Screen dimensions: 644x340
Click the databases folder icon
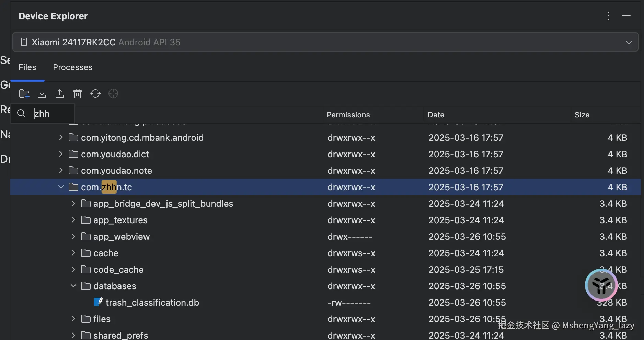[x=85, y=286]
